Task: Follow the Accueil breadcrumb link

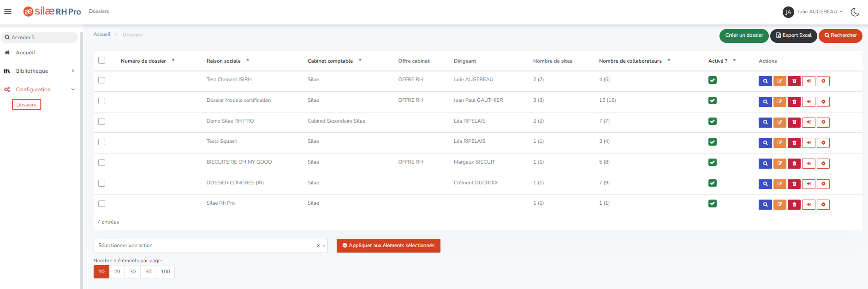Action: click(x=102, y=34)
